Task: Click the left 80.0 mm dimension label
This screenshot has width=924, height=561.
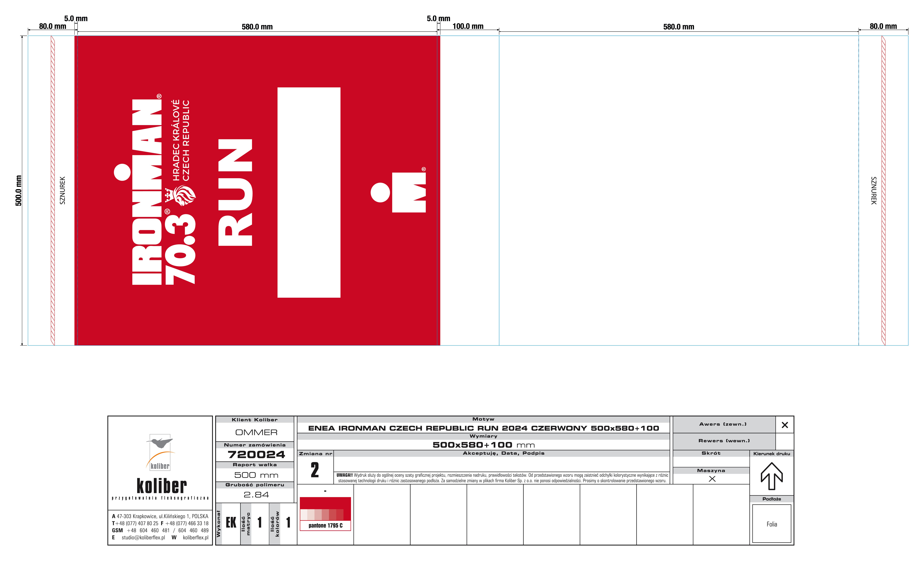Action: click(53, 26)
